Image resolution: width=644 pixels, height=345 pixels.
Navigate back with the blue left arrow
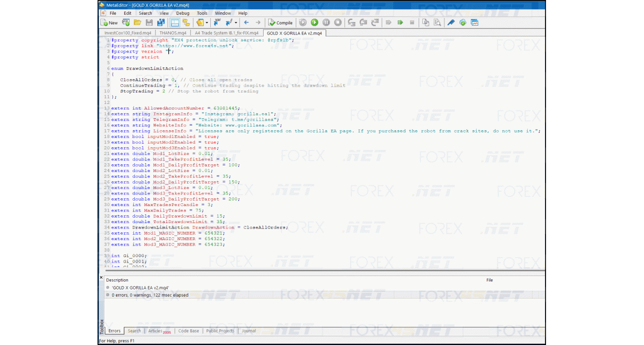pyautogui.click(x=246, y=23)
